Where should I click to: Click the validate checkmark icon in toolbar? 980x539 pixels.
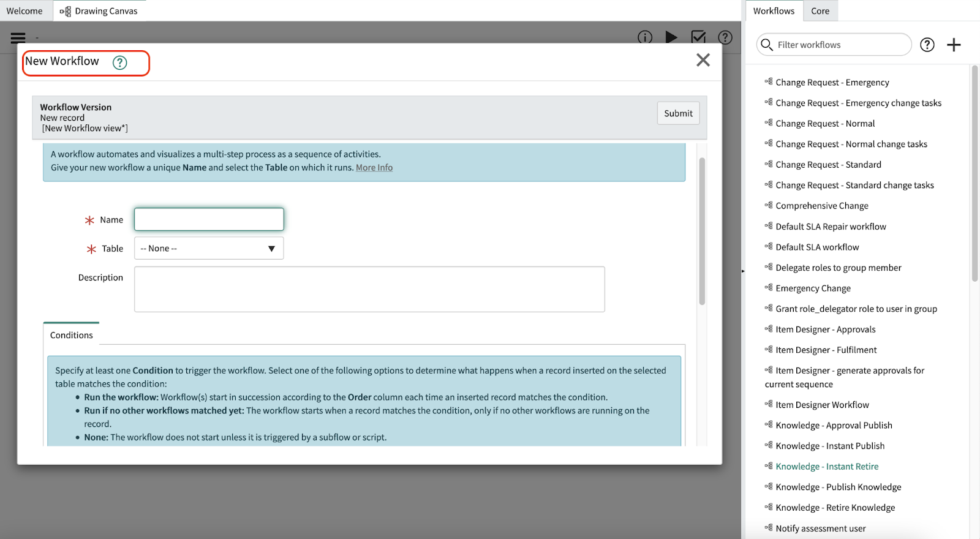(x=698, y=37)
